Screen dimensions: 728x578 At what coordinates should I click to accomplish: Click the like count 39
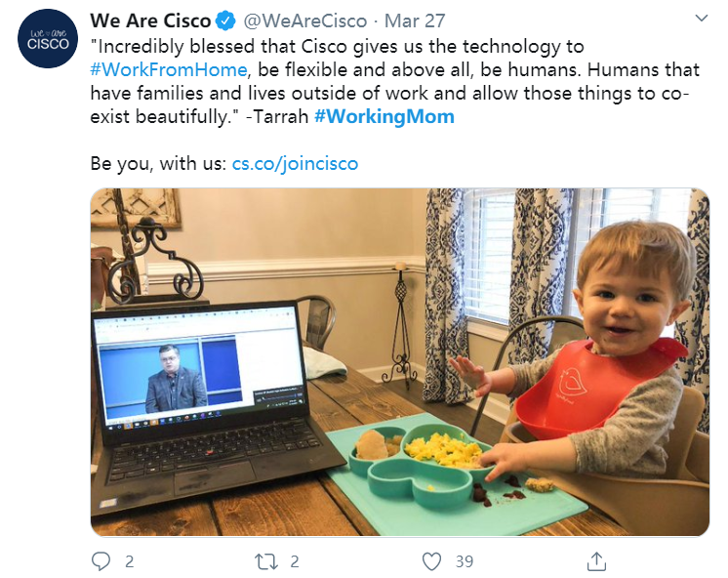click(x=465, y=561)
